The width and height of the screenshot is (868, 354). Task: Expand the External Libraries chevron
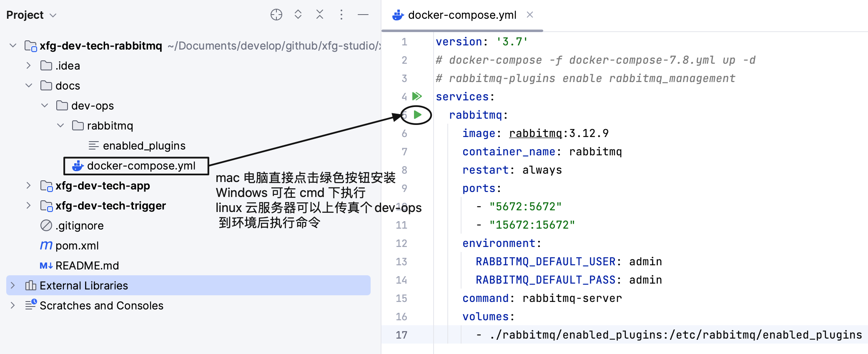point(13,285)
